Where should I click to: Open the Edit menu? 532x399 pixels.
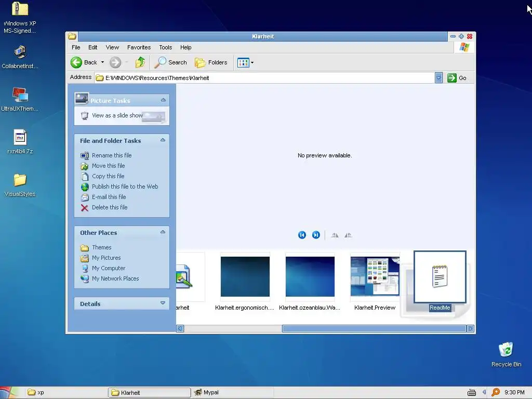tap(92, 47)
